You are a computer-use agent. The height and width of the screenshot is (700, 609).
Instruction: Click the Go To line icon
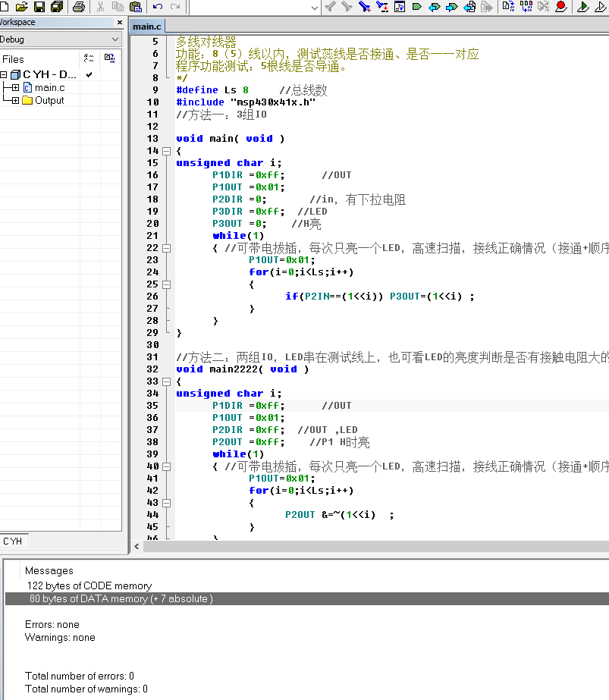coord(400,6)
